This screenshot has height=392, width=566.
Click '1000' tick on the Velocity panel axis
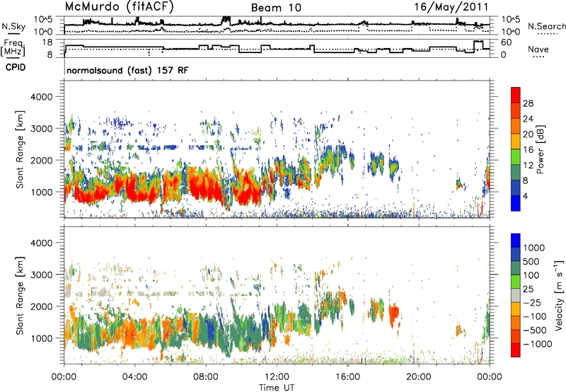41,338
